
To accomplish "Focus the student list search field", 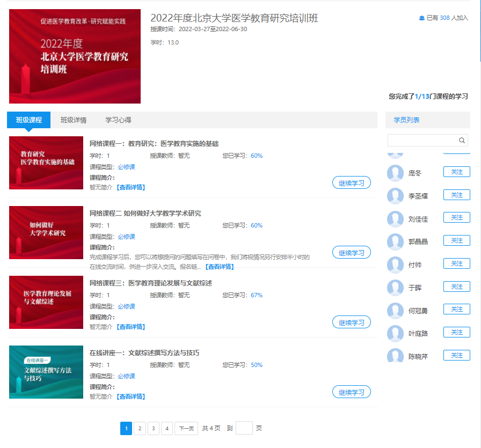I will coord(428,141).
